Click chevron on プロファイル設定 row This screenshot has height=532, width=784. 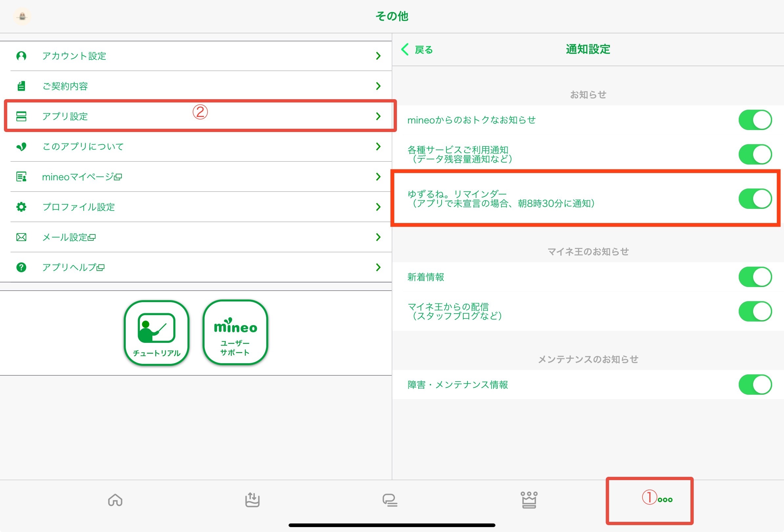(x=378, y=207)
